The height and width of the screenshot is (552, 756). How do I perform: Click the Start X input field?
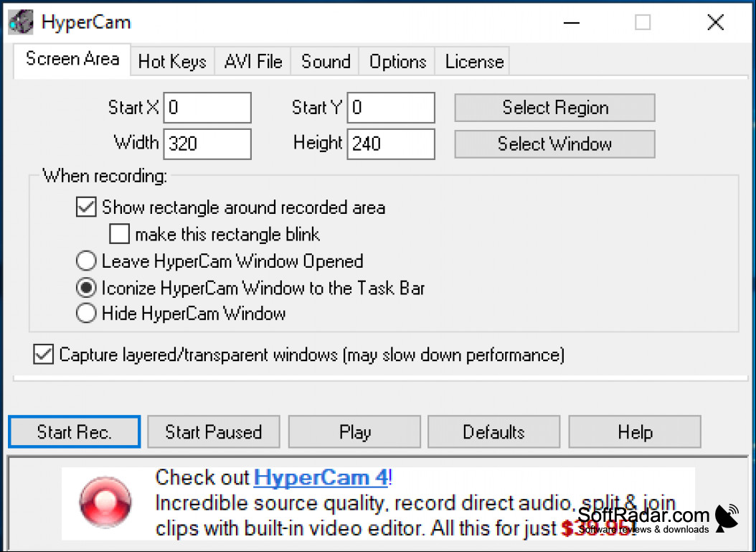point(207,107)
